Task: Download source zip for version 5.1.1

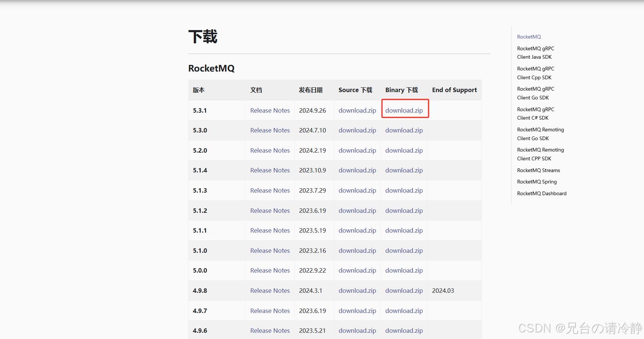Action: point(357,230)
